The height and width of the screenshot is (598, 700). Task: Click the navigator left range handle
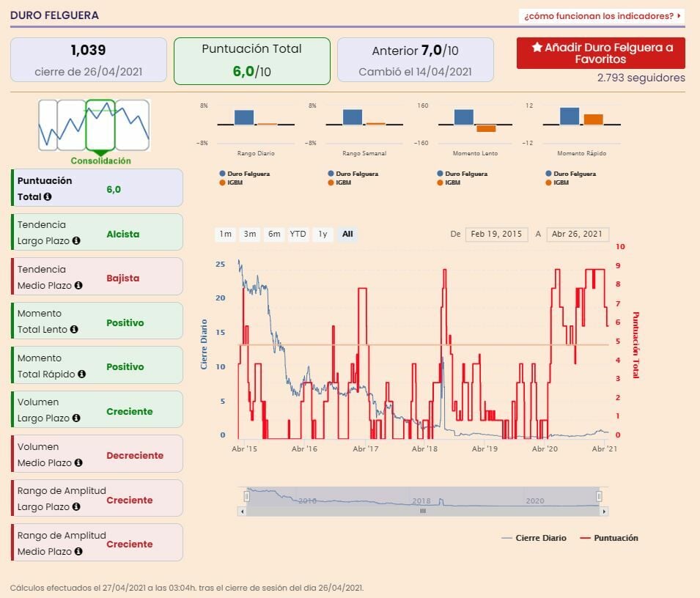point(246,496)
